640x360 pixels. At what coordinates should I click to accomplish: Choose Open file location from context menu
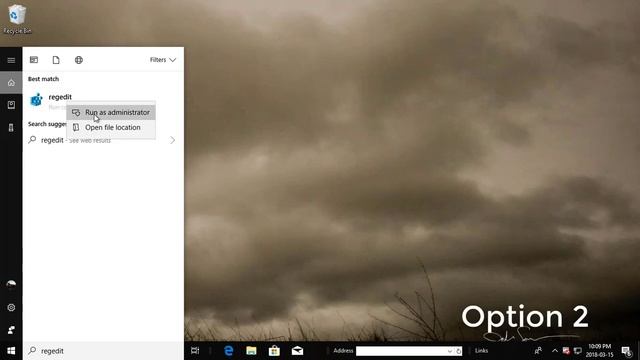coord(111,127)
